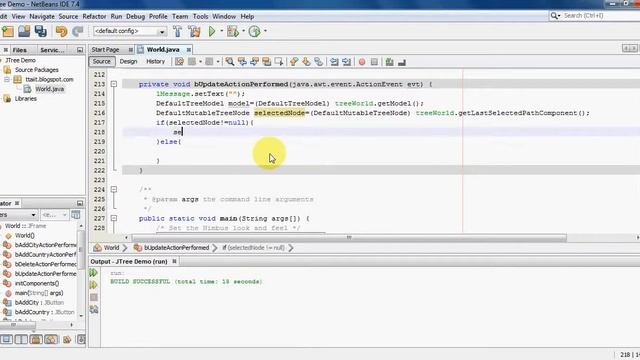Open the Profile menu
The height and width of the screenshot is (360, 640).
point(158,16)
